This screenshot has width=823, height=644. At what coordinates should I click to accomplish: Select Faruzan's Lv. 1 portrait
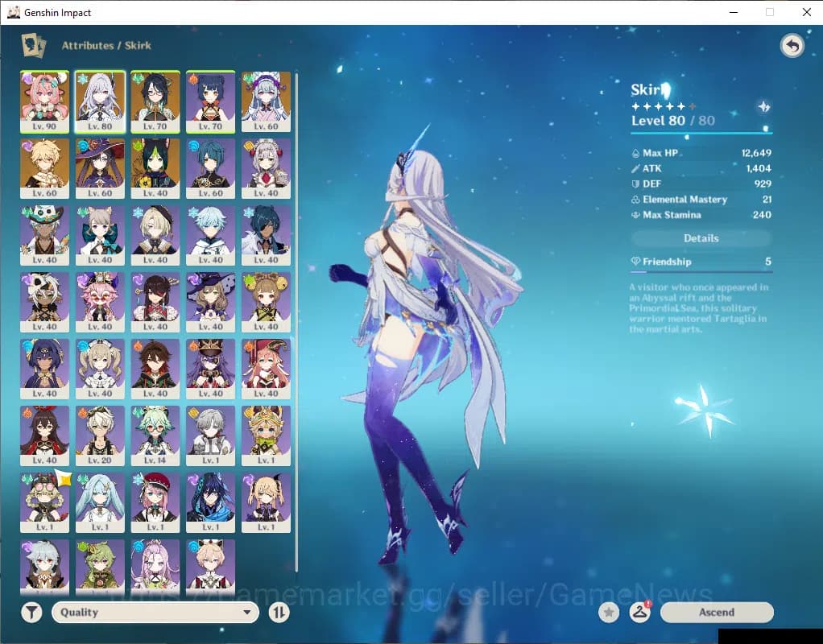100,502
